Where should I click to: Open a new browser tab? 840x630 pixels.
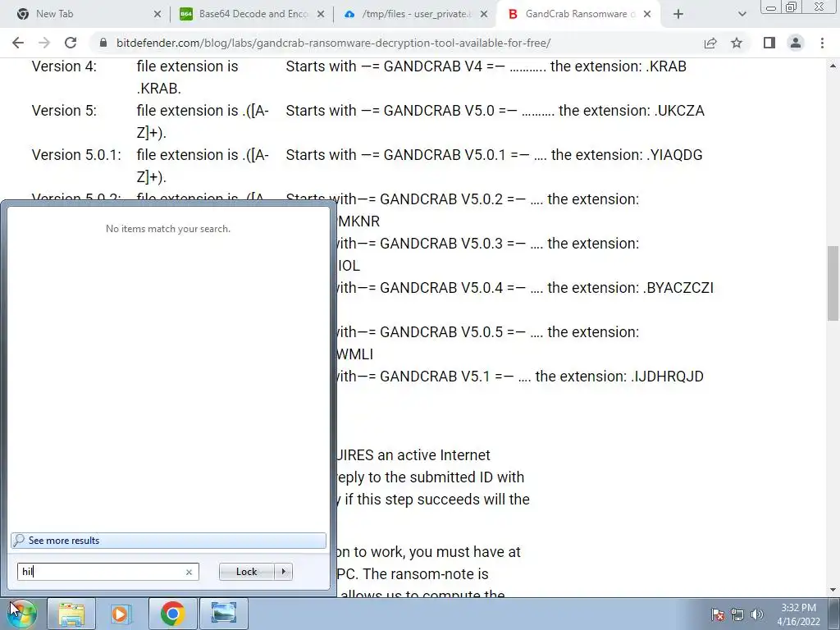tap(678, 15)
